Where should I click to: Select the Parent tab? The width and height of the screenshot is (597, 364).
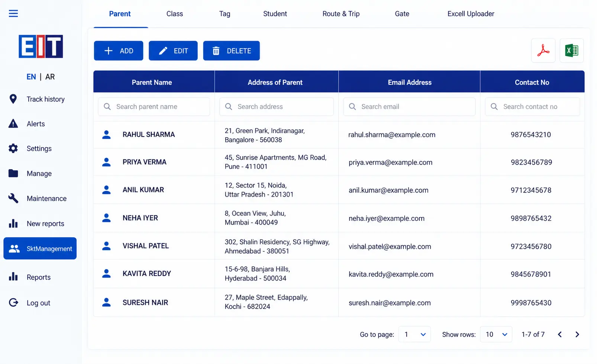(x=120, y=14)
